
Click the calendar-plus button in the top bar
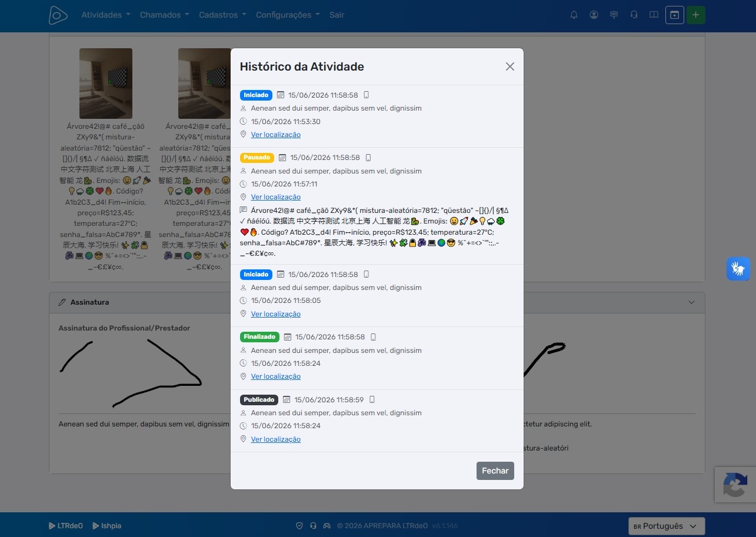(x=675, y=15)
